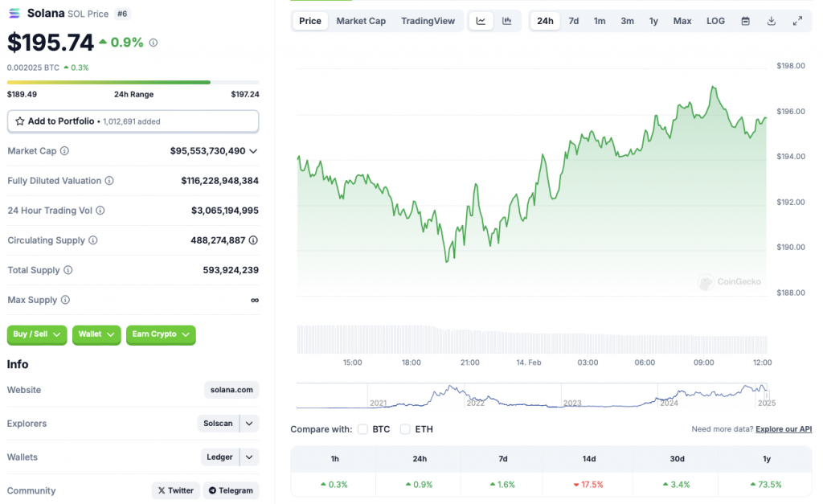Expand the Market Cap value chevron
This screenshot has height=504, width=823.
(x=253, y=151)
